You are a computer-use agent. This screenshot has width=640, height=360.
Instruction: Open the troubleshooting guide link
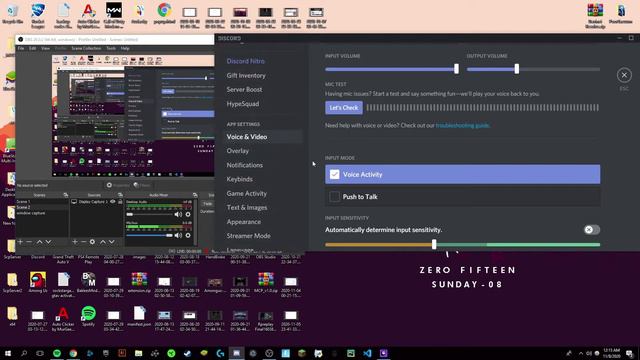462,125
